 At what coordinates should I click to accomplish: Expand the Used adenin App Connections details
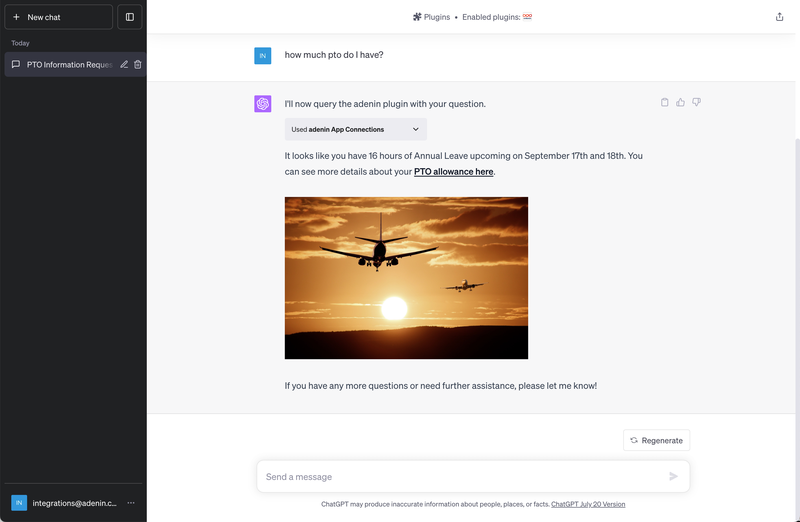pos(356,129)
